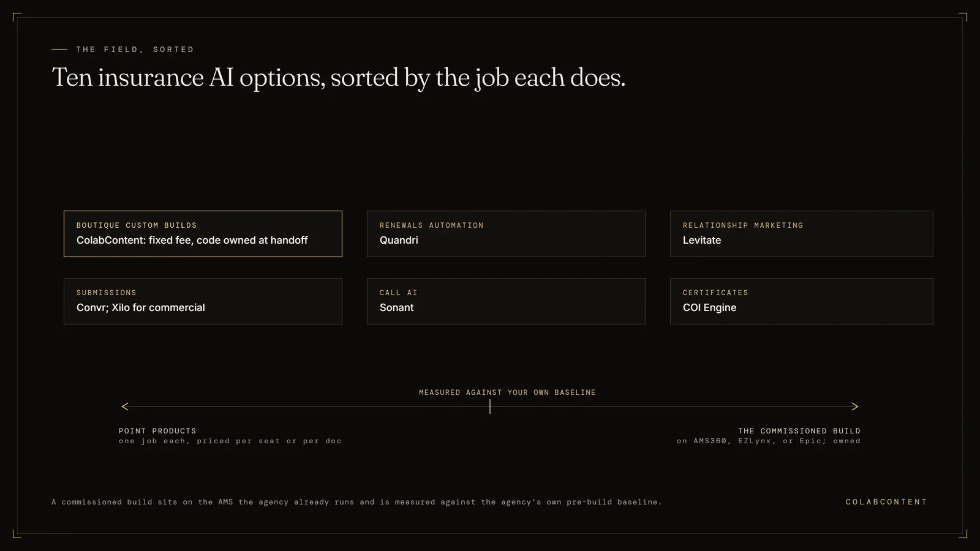Screen dimensions: 980x551
Task: Click 'THE COMMISSIONED BUILD' label
Action: [x=799, y=431]
